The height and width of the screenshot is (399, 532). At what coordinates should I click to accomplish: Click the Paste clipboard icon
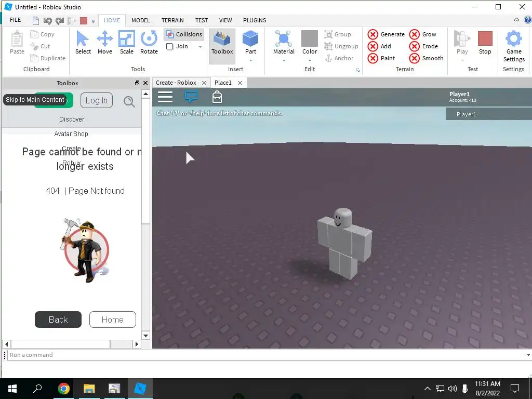point(17,38)
